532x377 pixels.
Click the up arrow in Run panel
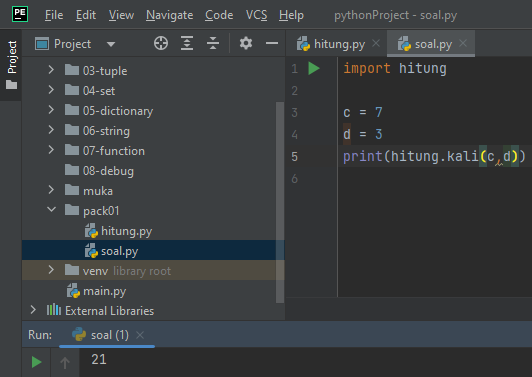coord(65,363)
